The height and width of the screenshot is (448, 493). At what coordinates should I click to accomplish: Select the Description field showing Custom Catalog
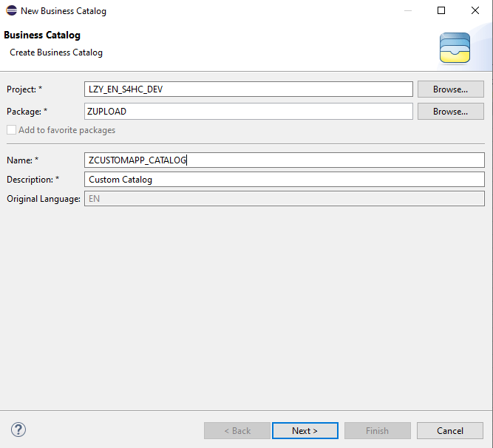pos(285,180)
